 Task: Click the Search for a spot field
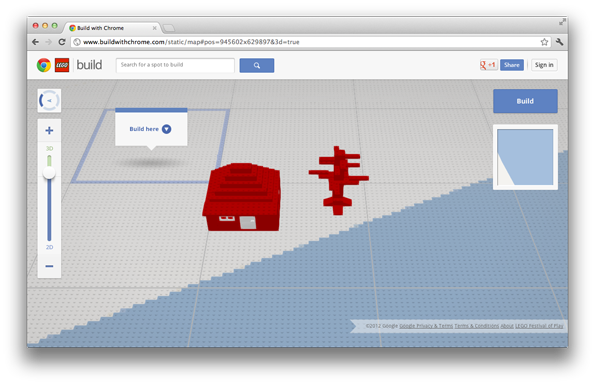coord(175,65)
